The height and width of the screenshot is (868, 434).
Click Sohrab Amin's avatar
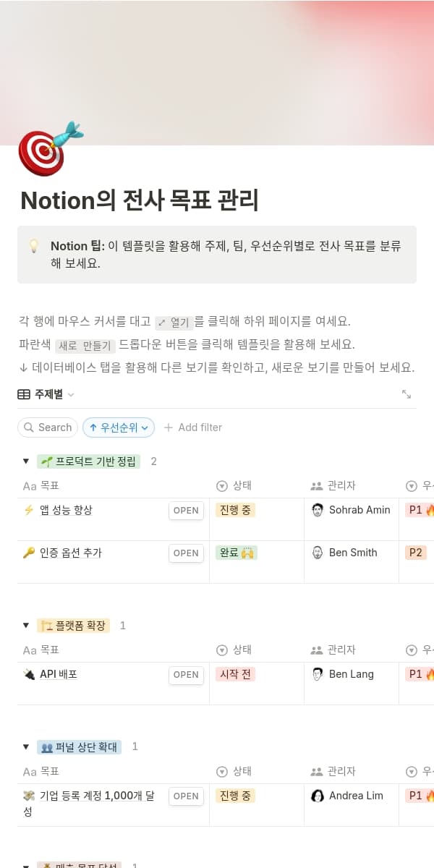[x=318, y=510]
